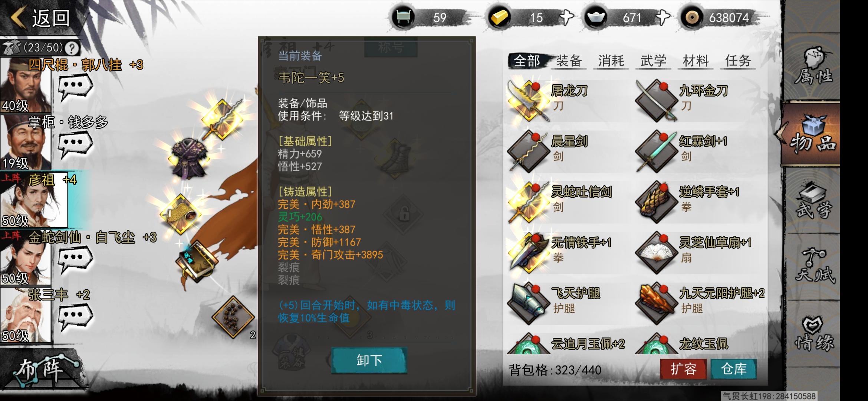The height and width of the screenshot is (401, 868).
Task: Select character portrait 彦祖
Action: coord(34,200)
